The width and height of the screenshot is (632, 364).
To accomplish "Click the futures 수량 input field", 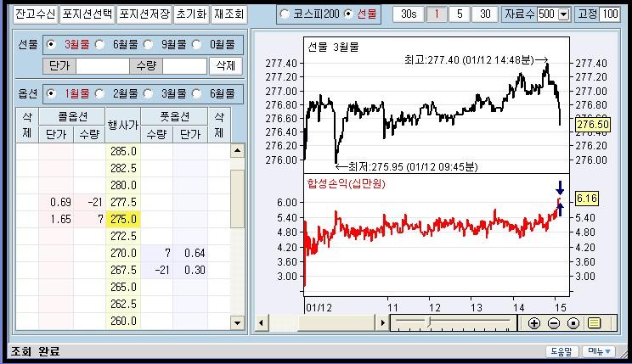I will [x=184, y=65].
